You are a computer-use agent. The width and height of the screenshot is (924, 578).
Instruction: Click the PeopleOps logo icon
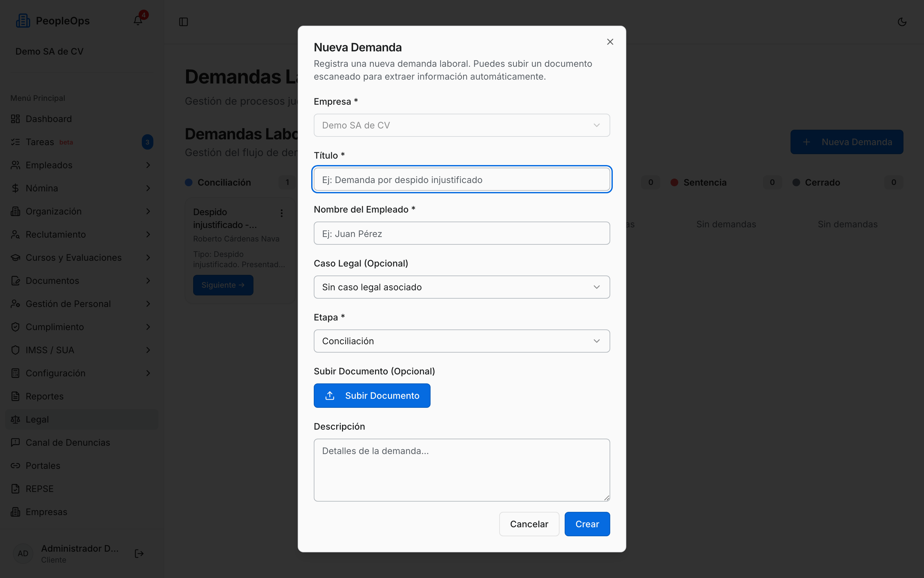pyautogui.click(x=23, y=21)
